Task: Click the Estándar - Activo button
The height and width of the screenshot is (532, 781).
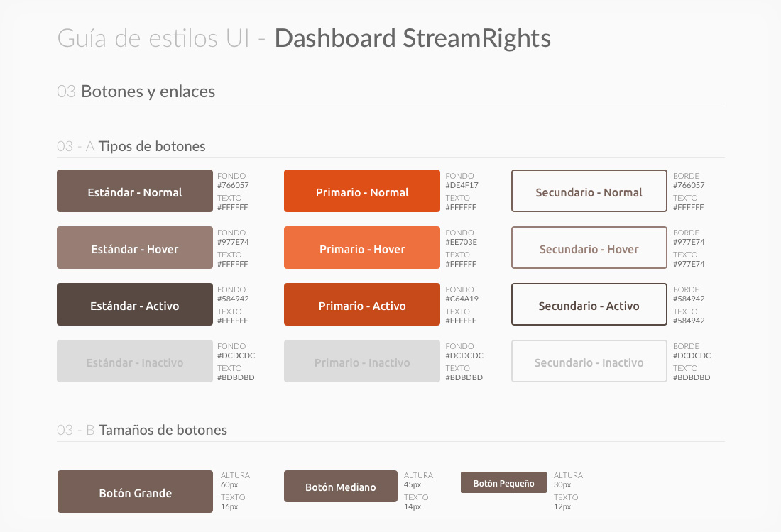Action: [x=135, y=305]
